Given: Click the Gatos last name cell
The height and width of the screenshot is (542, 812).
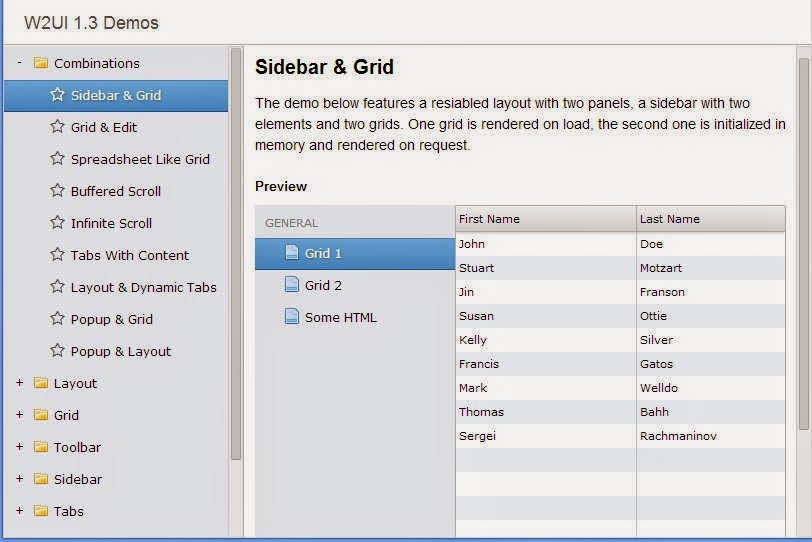Looking at the screenshot, I should [x=711, y=364].
